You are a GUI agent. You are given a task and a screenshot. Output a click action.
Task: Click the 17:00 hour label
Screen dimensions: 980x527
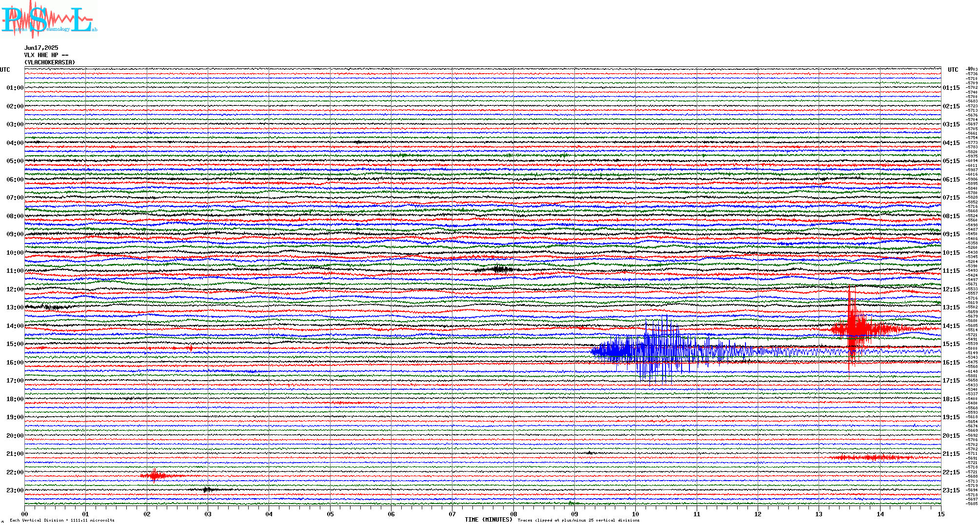pos(15,381)
